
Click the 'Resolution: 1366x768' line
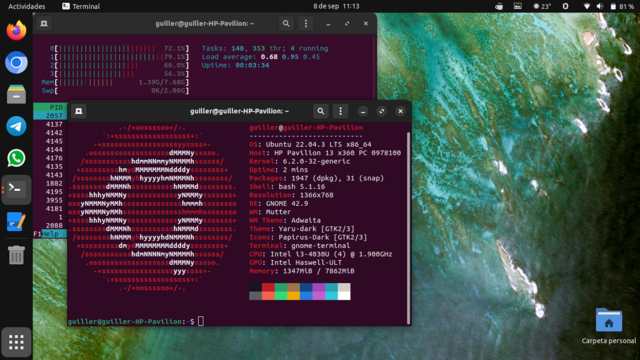click(x=291, y=195)
